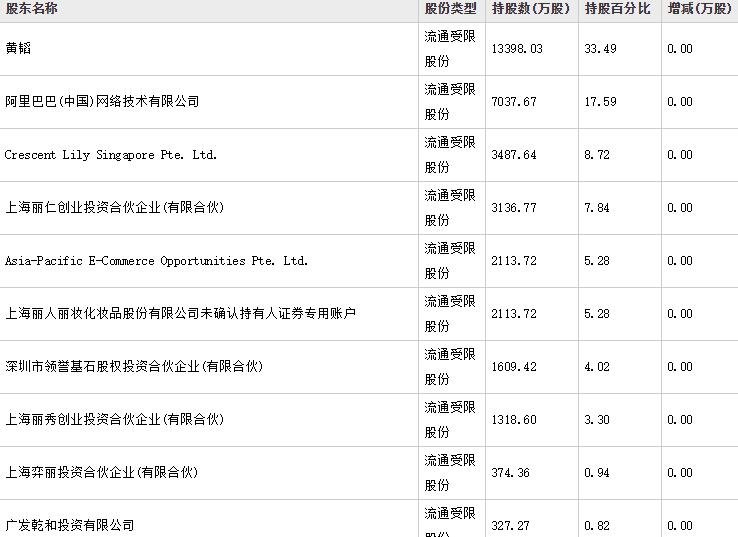Click 流通受限股份 type in Asia-Pacific row
Viewport: 738px width, 537px height.
[x=450, y=261]
